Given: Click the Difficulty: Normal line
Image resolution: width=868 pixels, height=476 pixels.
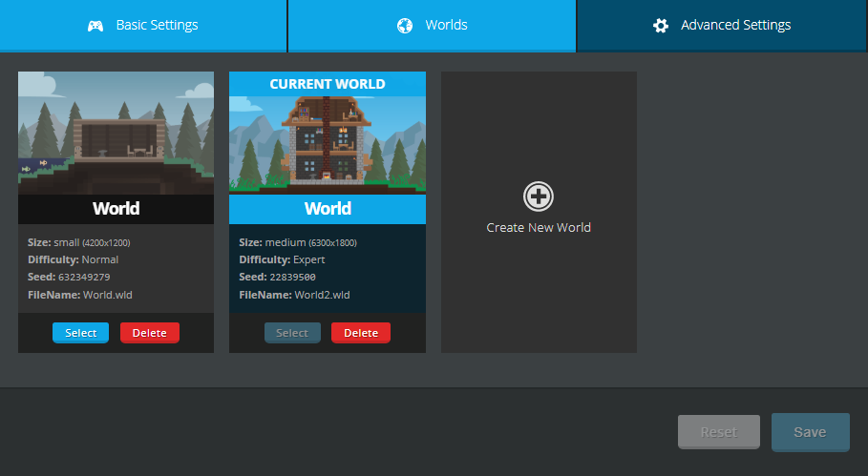Looking at the screenshot, I should click(x=74, y=259).
